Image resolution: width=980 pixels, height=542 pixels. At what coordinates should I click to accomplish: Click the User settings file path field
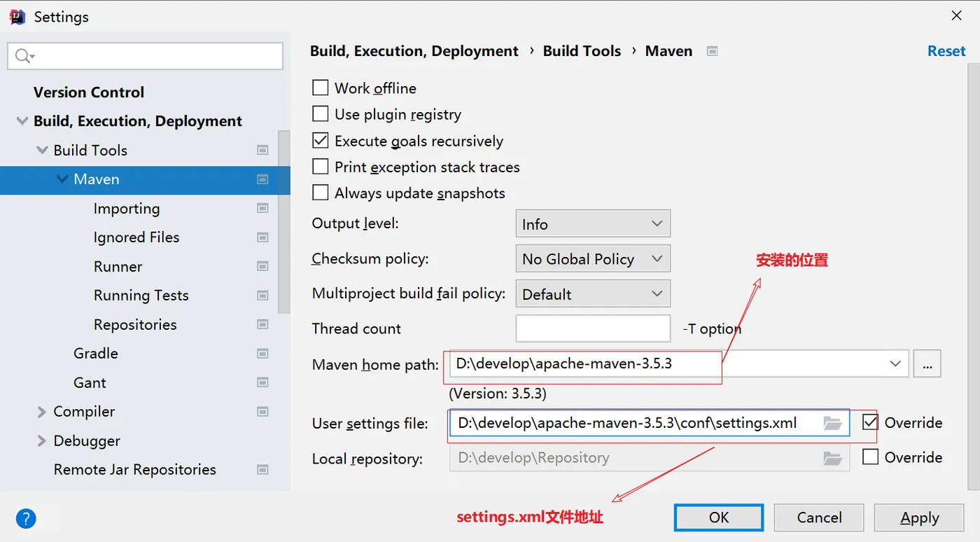(x=649, y=423)
